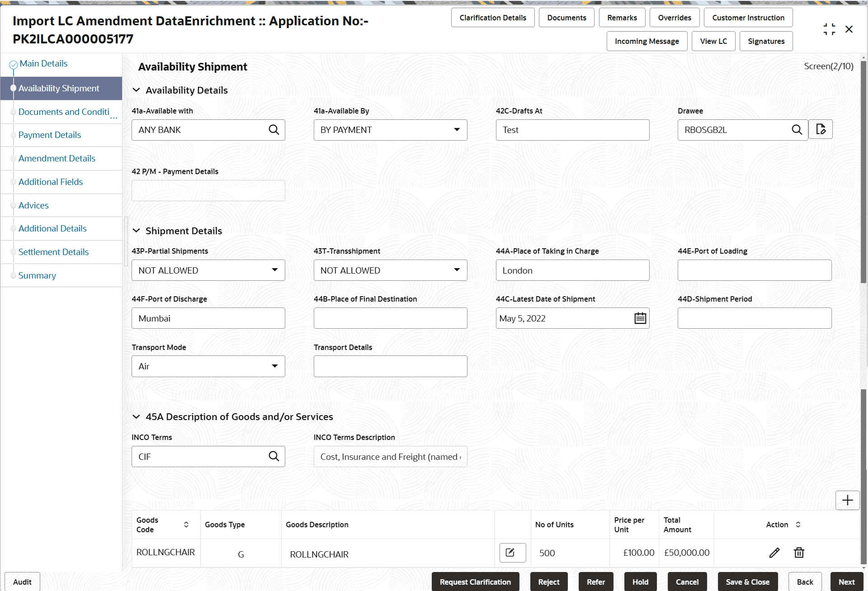Click inside the 44E-Port of Loading field
868x591 pixels.
click(754, 270)
